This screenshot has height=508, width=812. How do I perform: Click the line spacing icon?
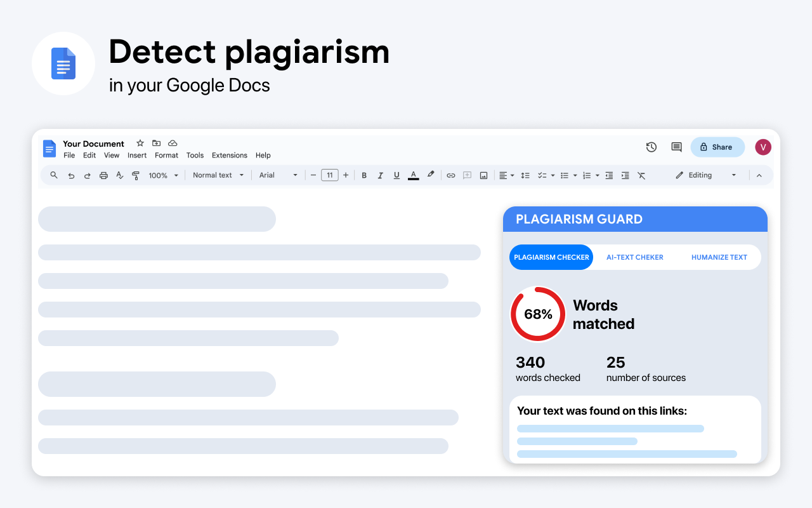tap(525, 175)
